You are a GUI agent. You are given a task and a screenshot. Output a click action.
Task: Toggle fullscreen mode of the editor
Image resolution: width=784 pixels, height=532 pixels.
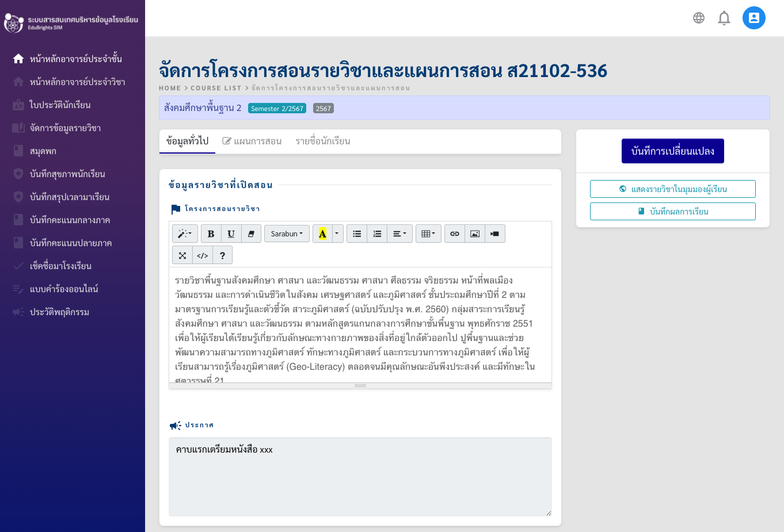pyautogui.click(x=182, y=255)
